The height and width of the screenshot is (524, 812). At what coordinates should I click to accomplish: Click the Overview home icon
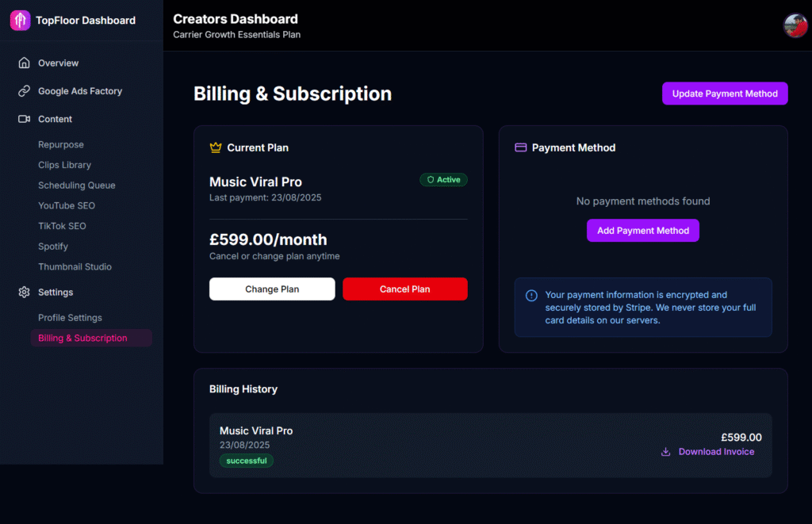coord(24,63)
